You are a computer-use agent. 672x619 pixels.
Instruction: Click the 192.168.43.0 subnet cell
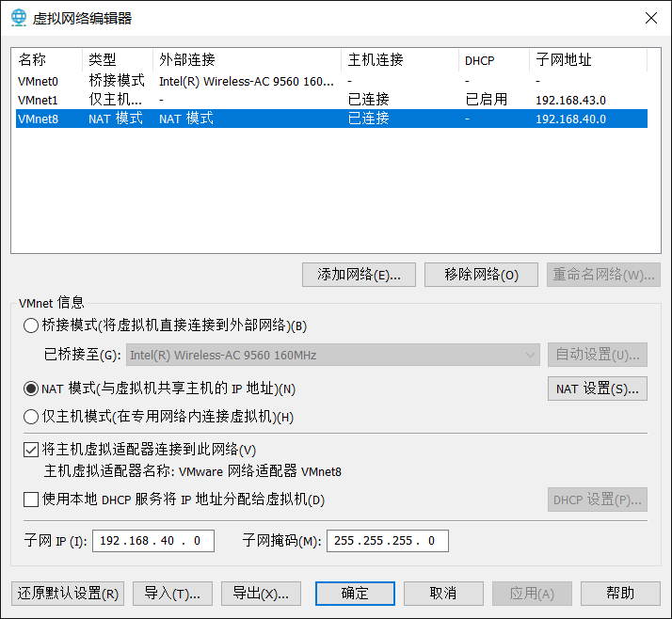571,101
